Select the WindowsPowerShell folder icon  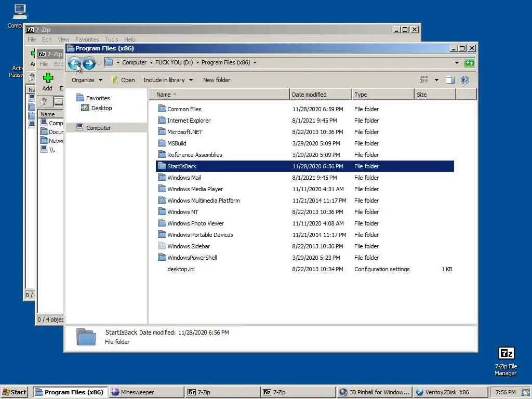(162, 258)
